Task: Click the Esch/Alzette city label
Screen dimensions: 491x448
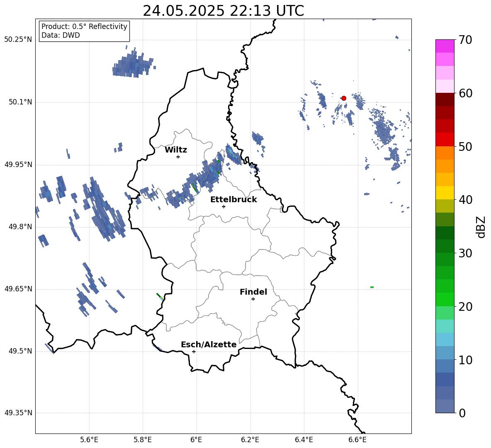Action: coord(209,344)
